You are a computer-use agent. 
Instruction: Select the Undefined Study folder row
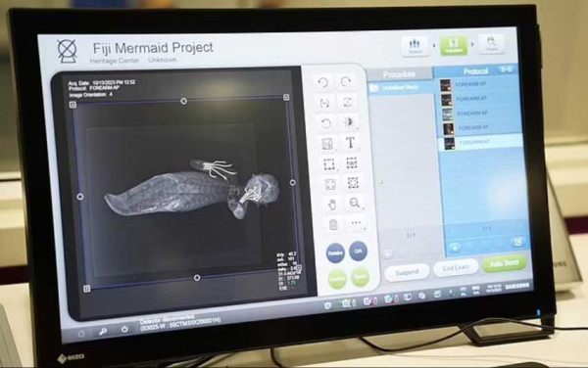click(x=401, y=88)
